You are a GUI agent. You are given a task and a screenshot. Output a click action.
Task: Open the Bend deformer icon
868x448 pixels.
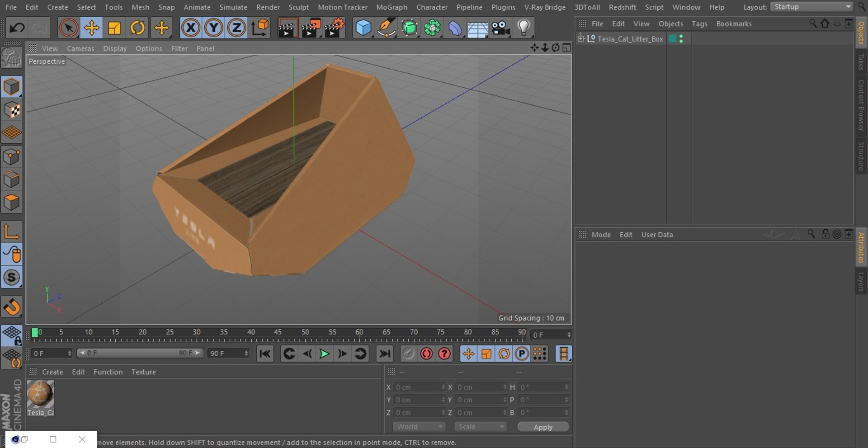[x=455, y=28]
